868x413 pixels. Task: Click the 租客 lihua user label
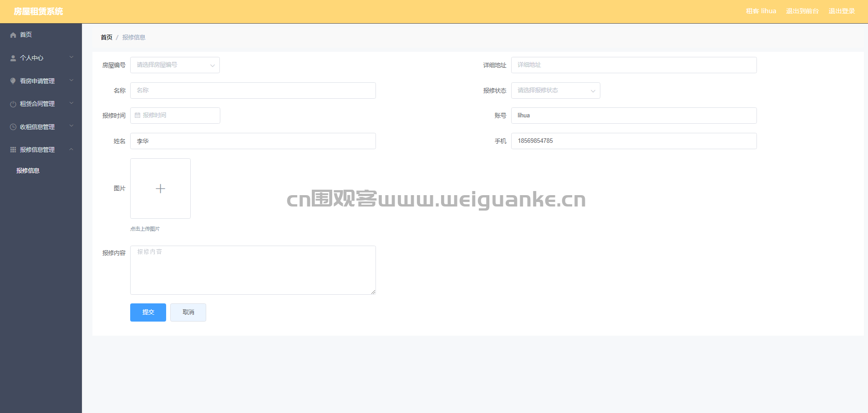pos(761,11)
